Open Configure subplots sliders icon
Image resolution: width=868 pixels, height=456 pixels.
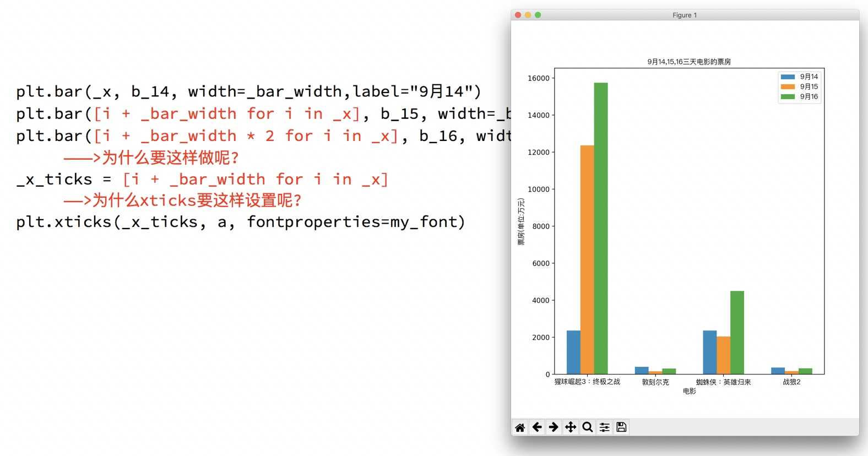(605, 427)
